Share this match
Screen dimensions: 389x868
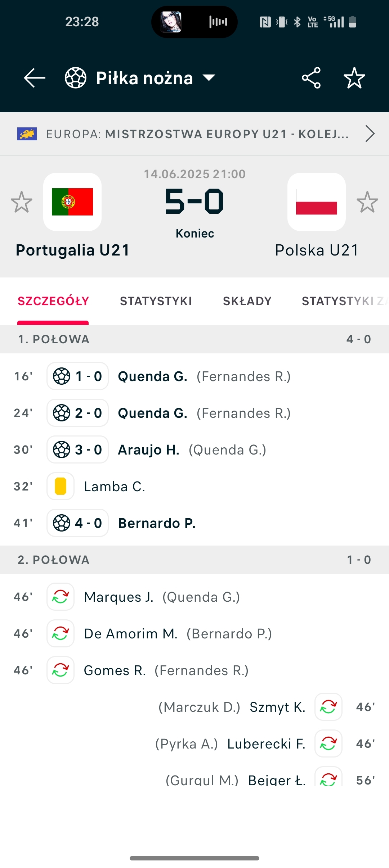311,78
